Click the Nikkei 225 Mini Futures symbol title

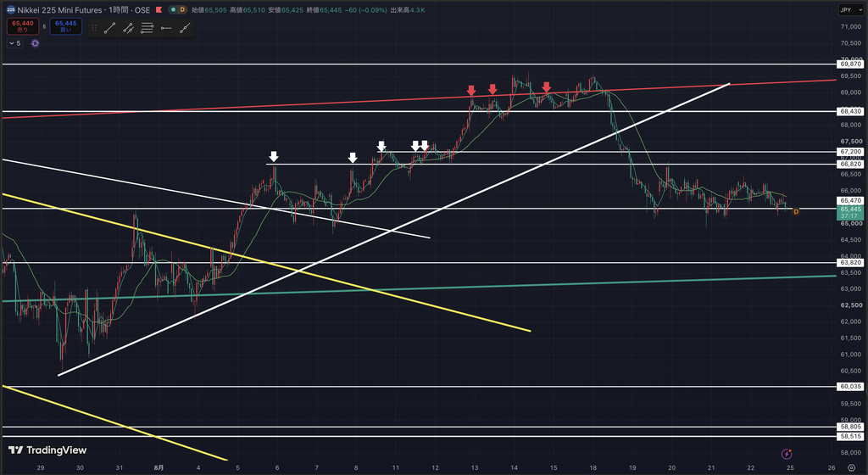pyautogui.click(x=60, y=10)
